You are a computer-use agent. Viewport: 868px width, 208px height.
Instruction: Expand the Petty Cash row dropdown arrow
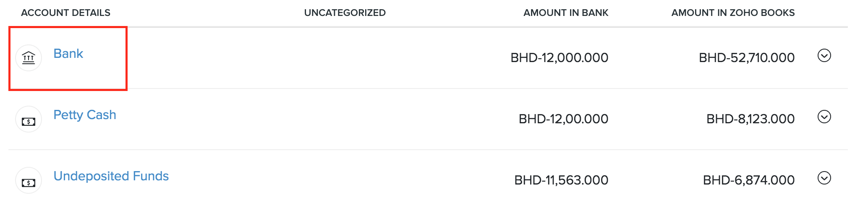click(x=824, y=117)
